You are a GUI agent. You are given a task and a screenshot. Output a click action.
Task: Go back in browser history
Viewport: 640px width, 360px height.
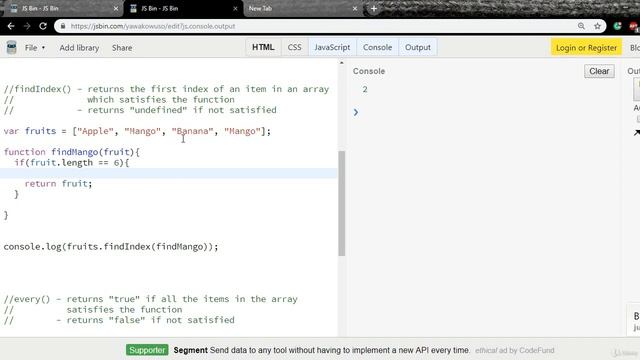[x=11, y=26]
